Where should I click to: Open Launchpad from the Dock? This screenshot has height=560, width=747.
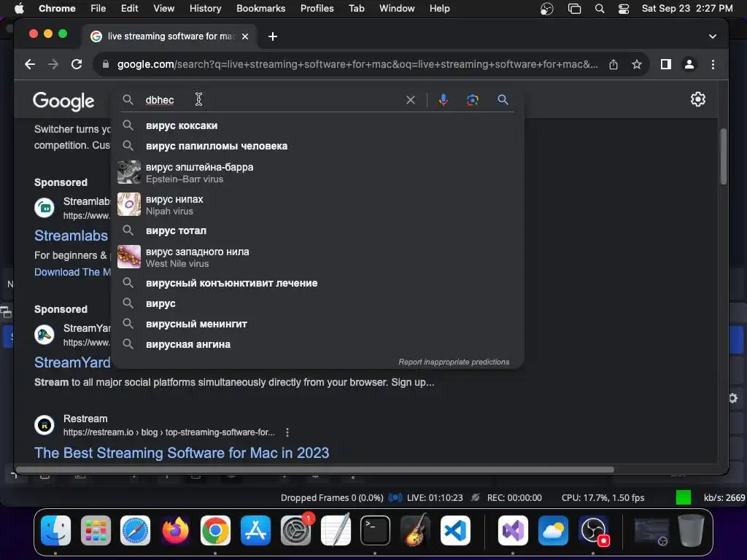[x=96, y=530]
